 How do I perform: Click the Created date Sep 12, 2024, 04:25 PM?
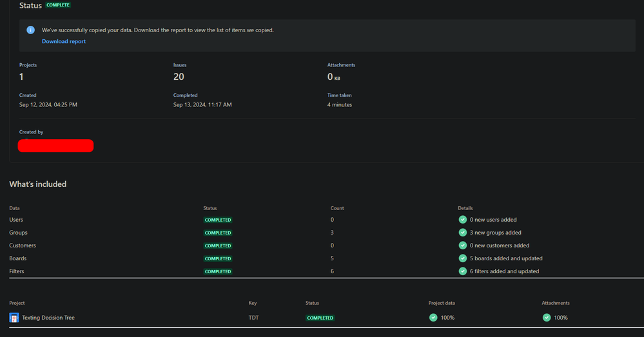(x=48, y=104)
